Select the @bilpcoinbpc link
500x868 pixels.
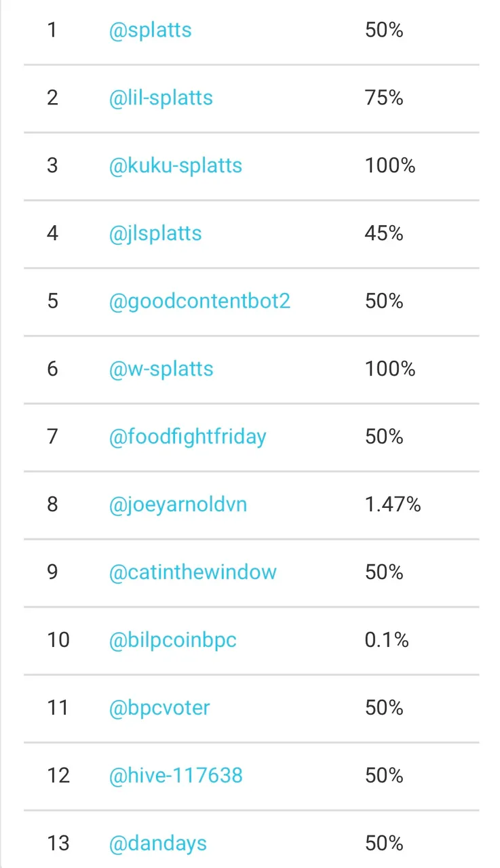click(x=173, y=640)
